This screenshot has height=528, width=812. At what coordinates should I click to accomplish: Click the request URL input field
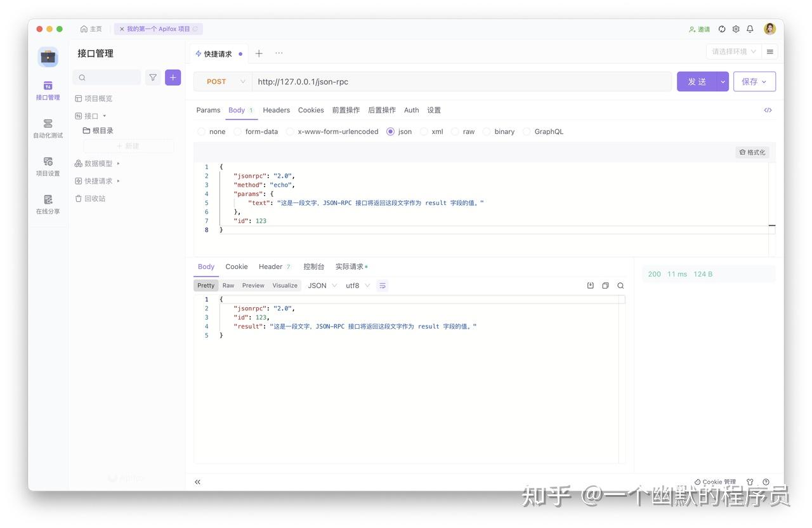[x=462, y=81]
